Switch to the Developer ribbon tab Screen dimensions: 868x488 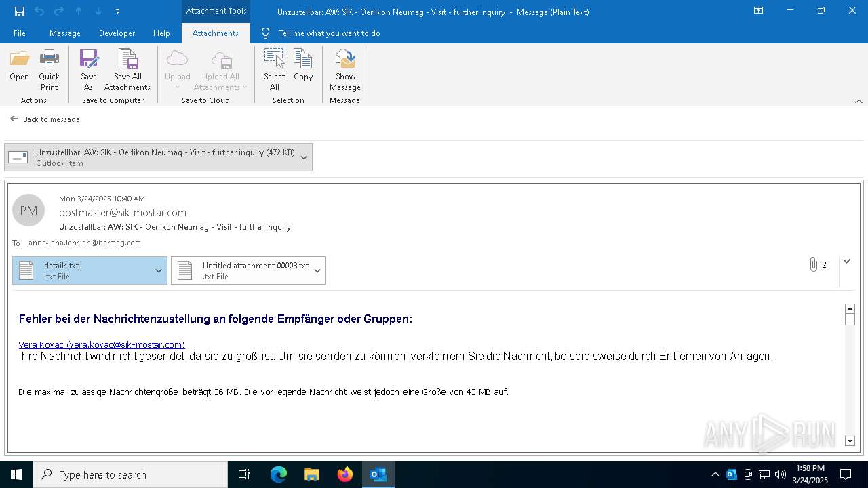tap(117, 33)
